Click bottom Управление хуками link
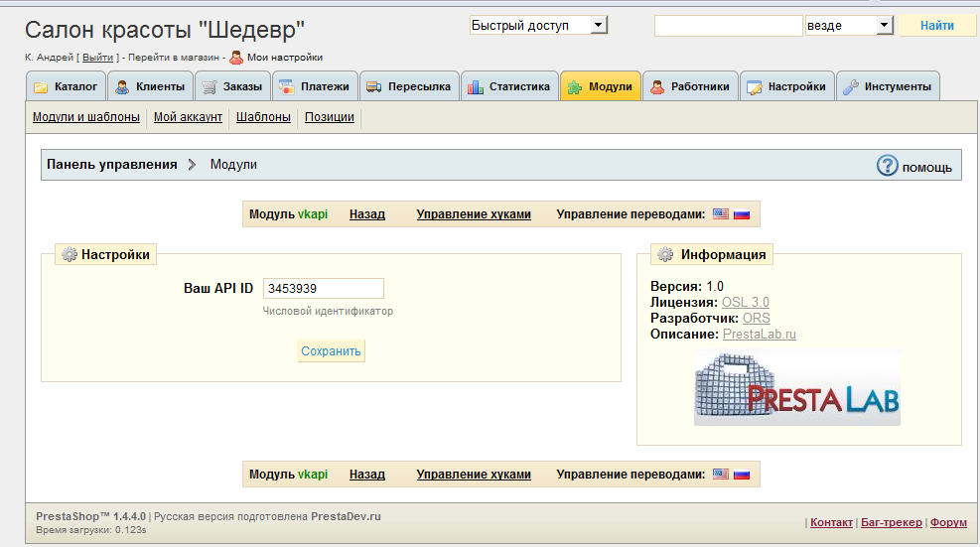Screen dimensions: 980x547 [474, 475]
